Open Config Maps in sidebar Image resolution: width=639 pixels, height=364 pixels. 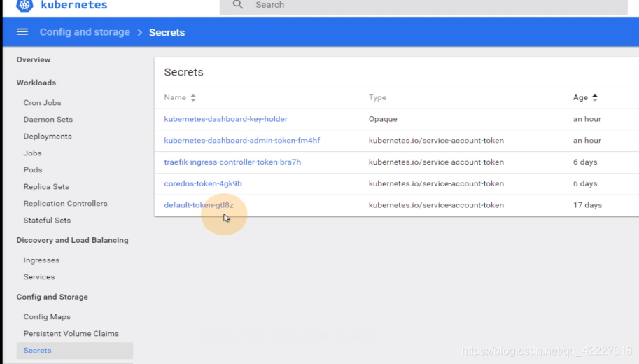click(47, 316)
